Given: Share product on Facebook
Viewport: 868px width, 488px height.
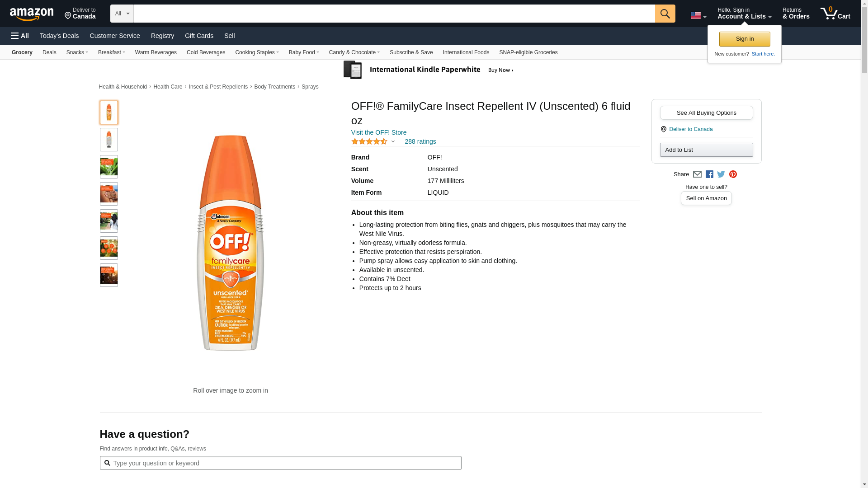Looking at the screenshot, I should [709, 174].
